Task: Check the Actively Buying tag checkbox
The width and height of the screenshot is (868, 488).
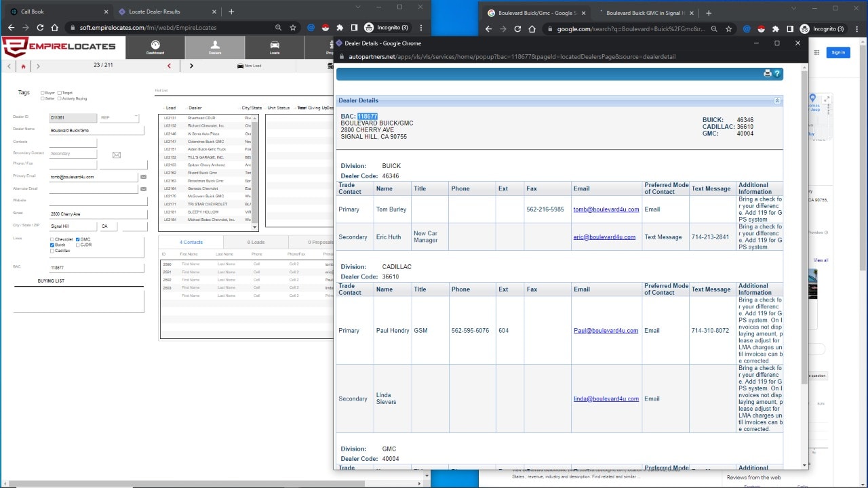Action: click(x=60, y=98)
